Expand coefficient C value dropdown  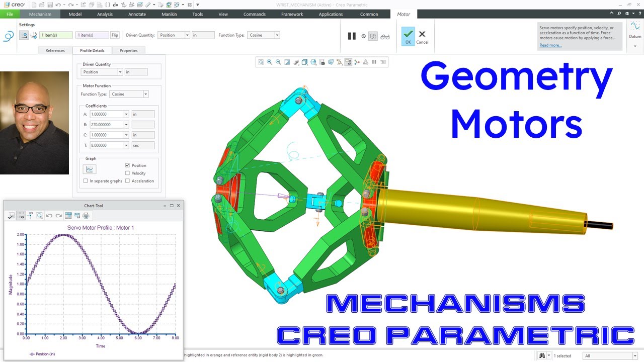[x=126, y=135]
